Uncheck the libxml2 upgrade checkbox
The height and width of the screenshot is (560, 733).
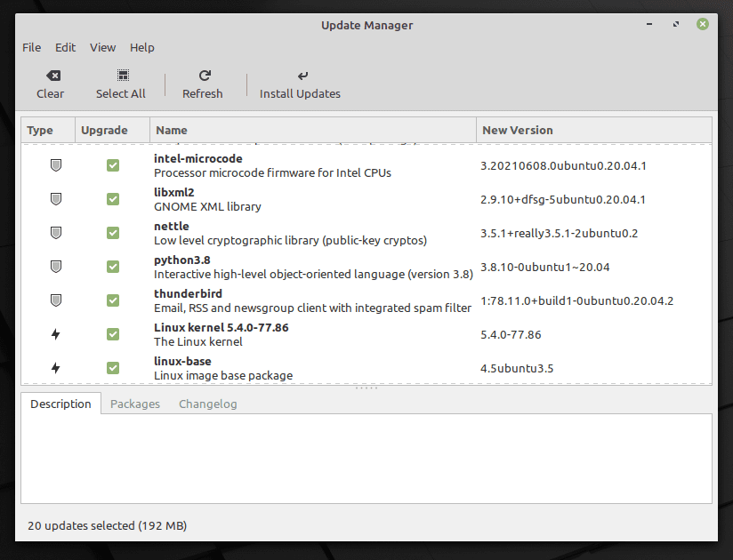pyautogui.click(x=113, y=199)
